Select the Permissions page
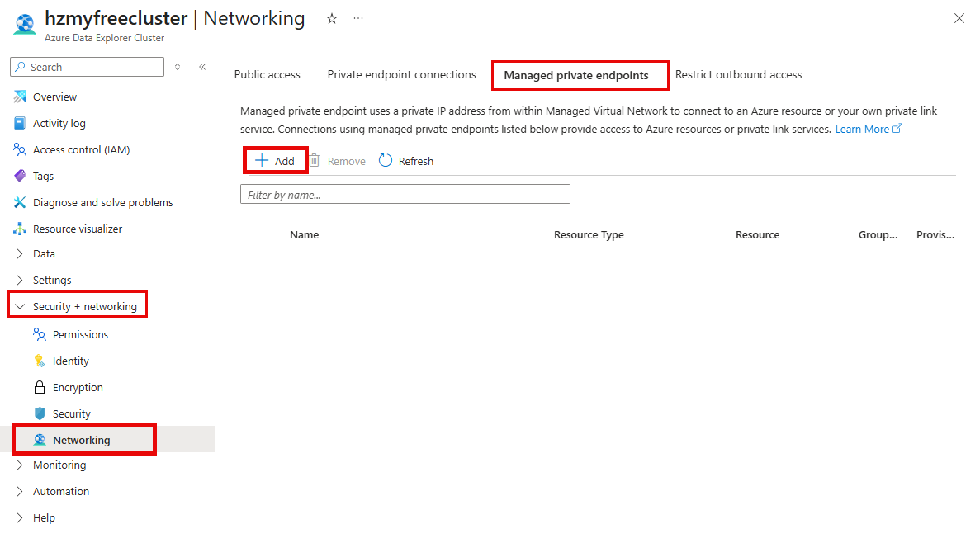 coord(80,334)
